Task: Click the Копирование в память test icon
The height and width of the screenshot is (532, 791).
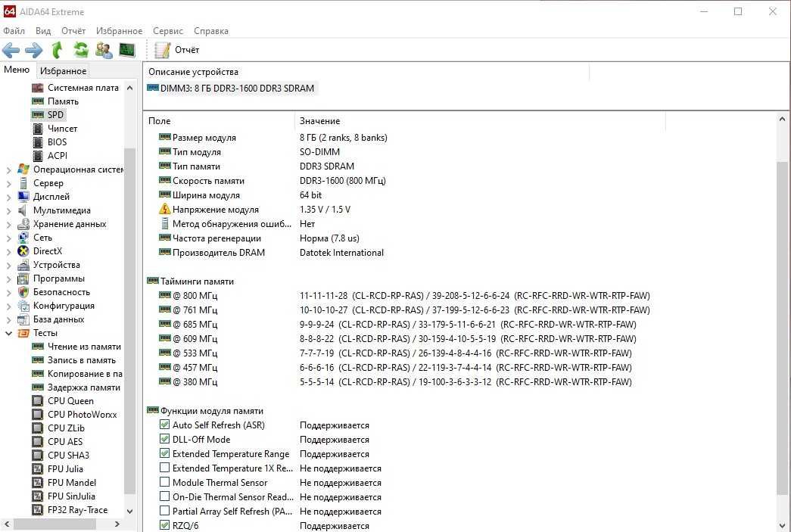Action: 38,374
